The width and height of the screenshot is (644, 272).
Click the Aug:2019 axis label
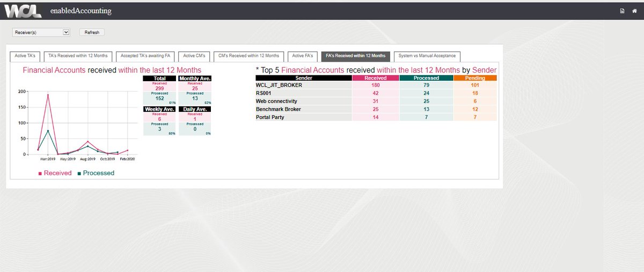pyautogui.click(x=87, y=159)
